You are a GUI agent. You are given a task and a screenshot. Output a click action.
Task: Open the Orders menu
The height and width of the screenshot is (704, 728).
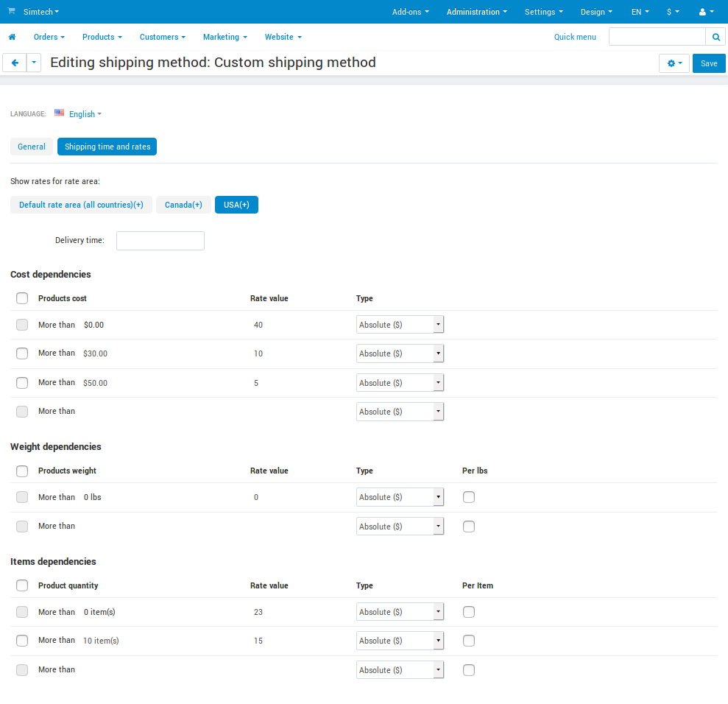(x=49, y=37)
